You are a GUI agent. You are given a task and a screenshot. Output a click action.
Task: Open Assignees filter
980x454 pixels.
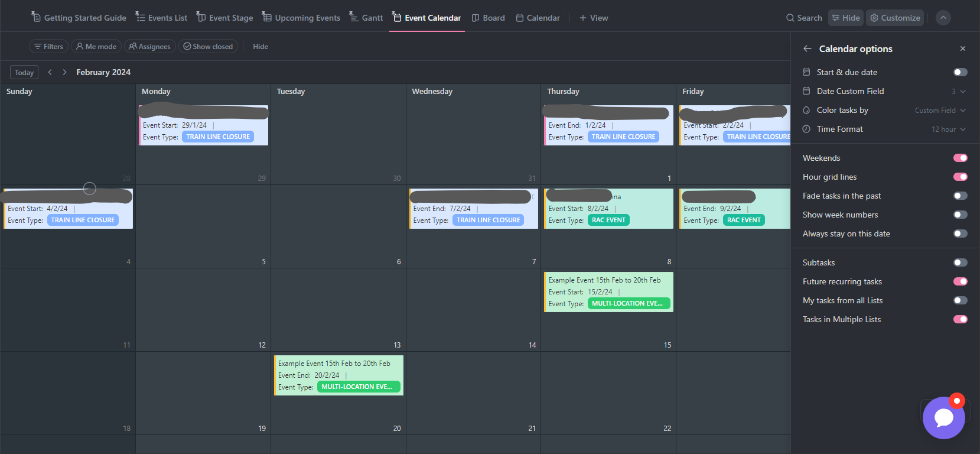point(149,46)
